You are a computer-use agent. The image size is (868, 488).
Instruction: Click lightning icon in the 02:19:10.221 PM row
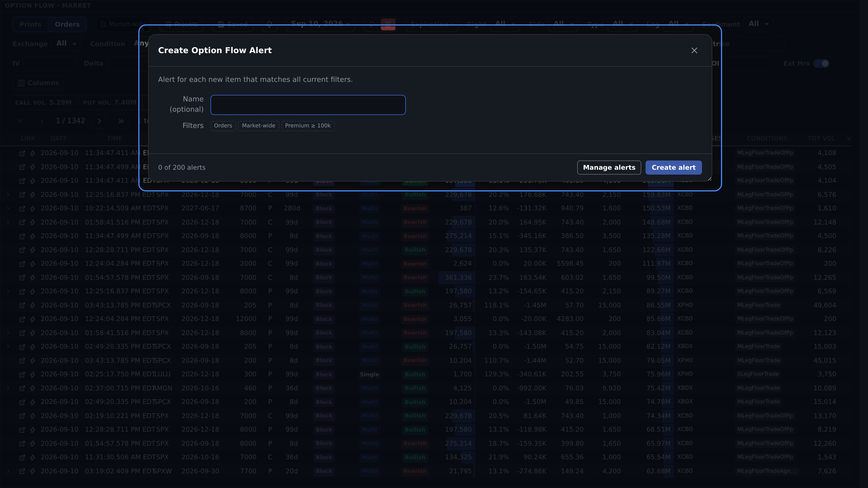33,416
